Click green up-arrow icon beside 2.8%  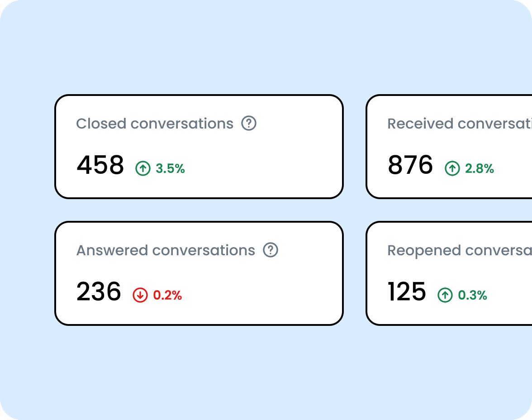point(452,168)
